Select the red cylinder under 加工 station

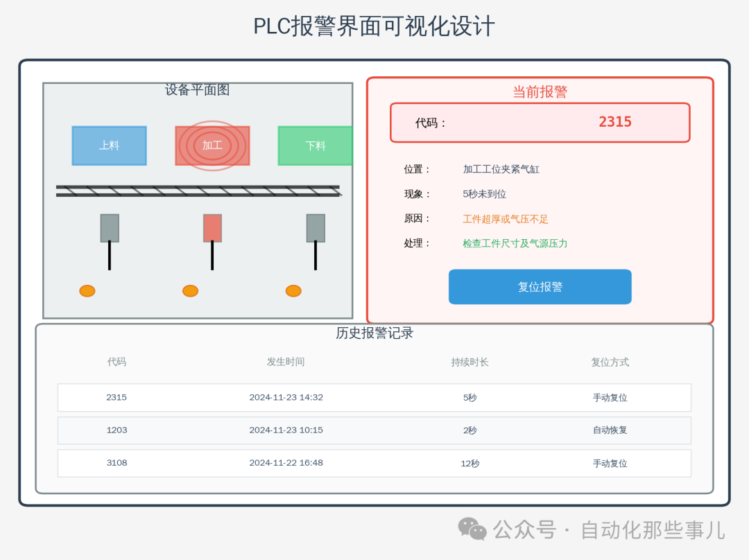pos(213,228)
